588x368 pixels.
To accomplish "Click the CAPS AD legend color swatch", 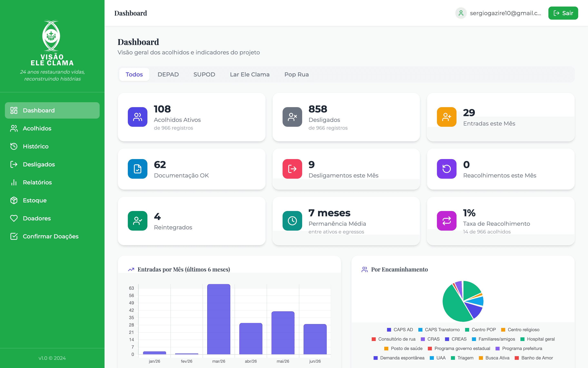I will click(x=389, y=330).
